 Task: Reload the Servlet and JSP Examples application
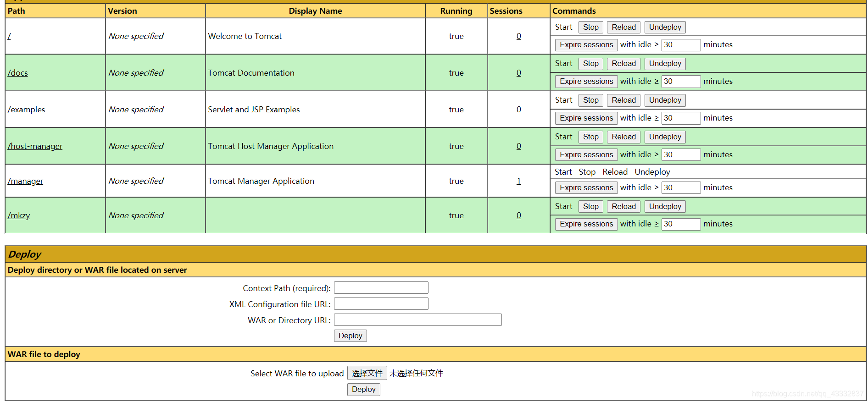[x=623, y=100]
